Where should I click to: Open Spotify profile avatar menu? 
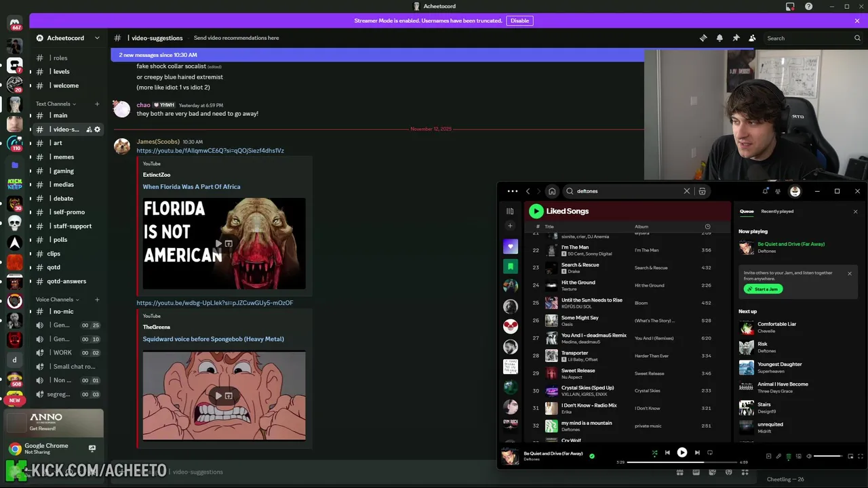pyautogui.click(x=795, y=191)
